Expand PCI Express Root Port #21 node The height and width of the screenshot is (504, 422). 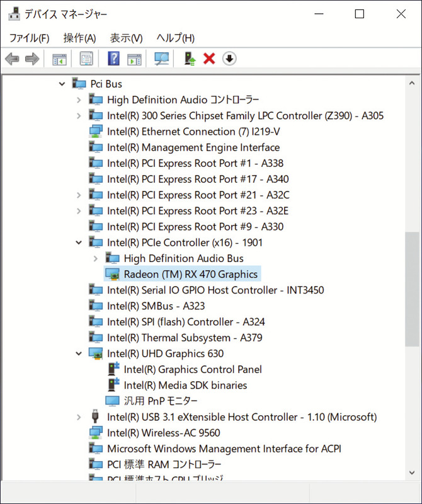pyautogui.click(x=79, y=195)
